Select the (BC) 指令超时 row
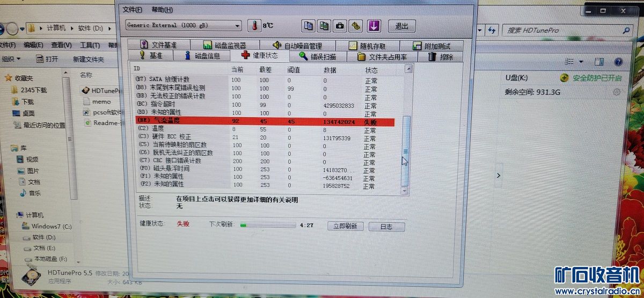 click(x=265, y=105)
